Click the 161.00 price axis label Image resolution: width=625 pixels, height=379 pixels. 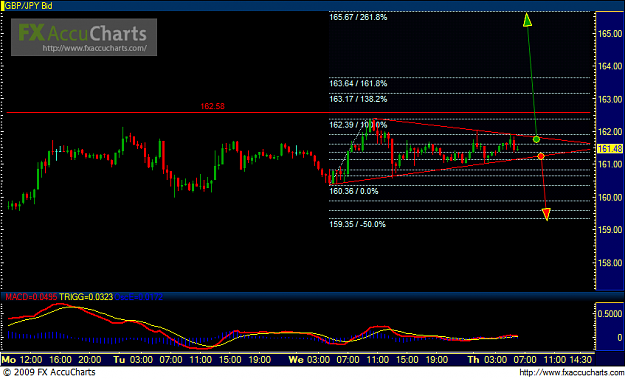click(611, 164)
